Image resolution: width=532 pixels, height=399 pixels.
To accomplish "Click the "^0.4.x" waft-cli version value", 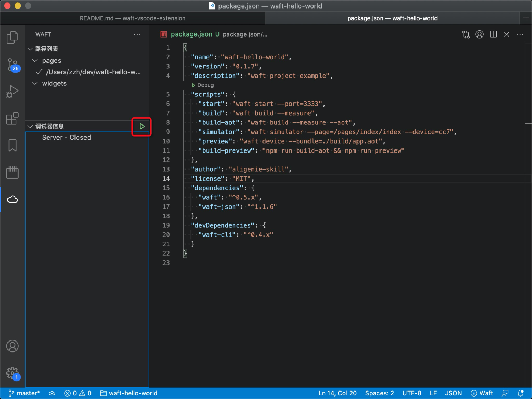I will (x=258, y=235).
